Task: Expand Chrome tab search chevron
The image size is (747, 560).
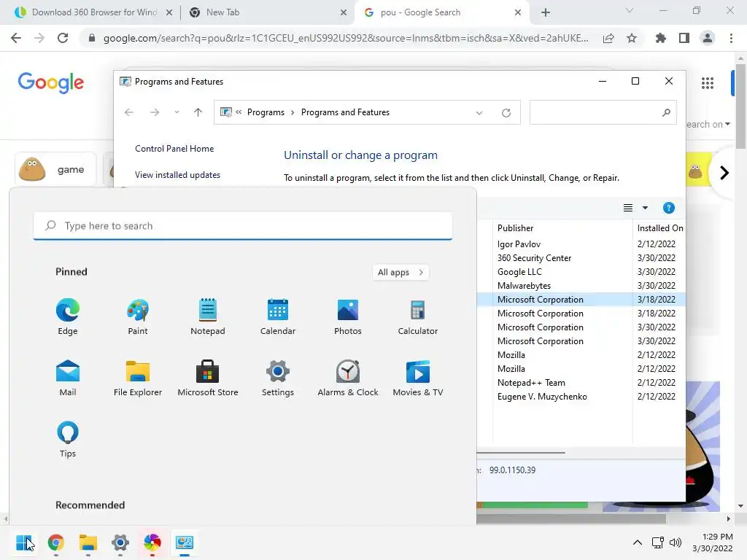Action: pos(630,11)
